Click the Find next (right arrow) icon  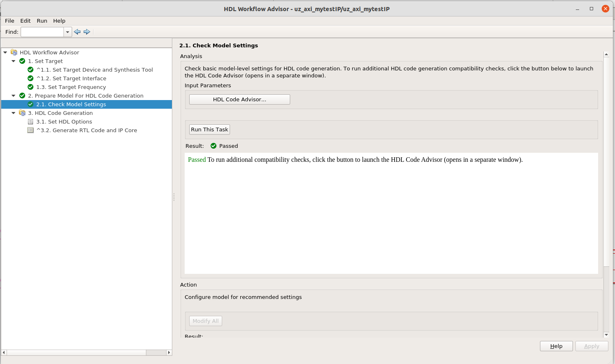coord(87,32)
